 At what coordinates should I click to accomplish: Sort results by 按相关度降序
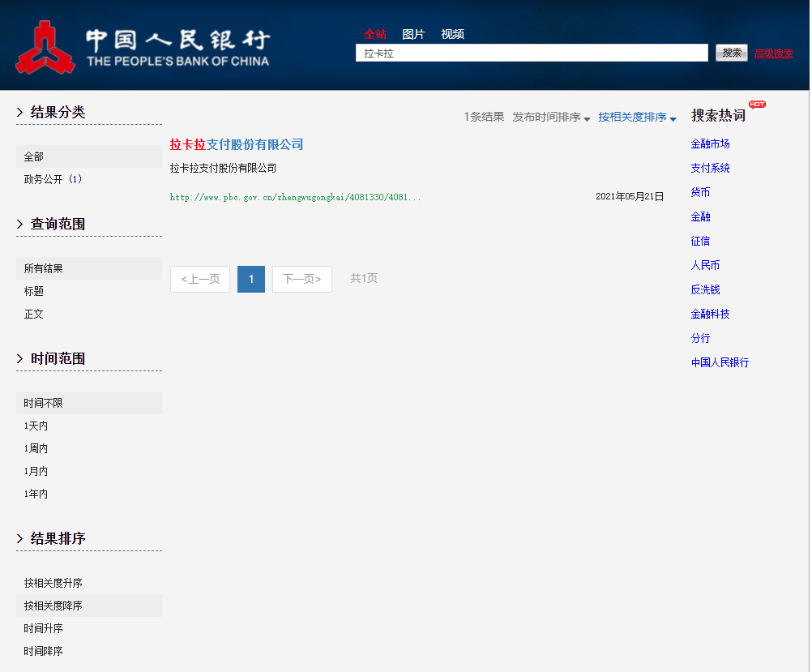pyautogui.click(x=89, y=606)
